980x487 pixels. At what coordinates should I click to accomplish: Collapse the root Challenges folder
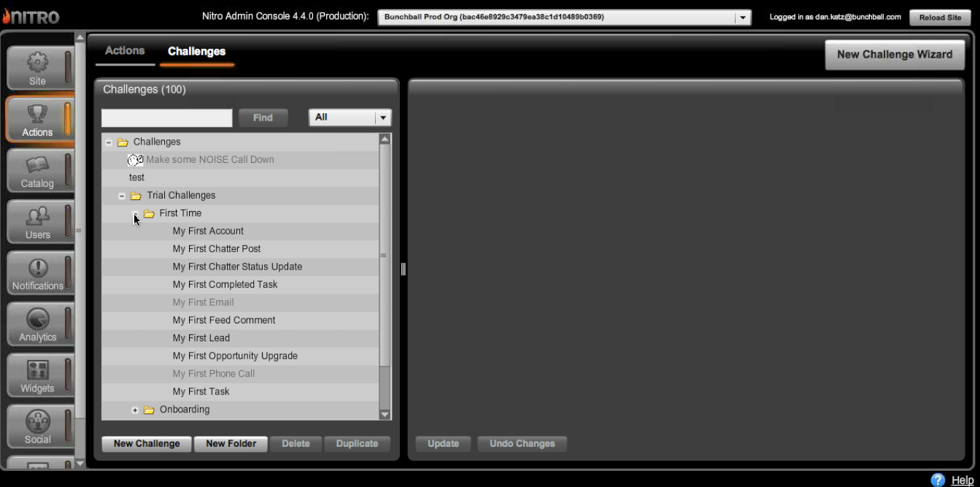click(109, 142)
